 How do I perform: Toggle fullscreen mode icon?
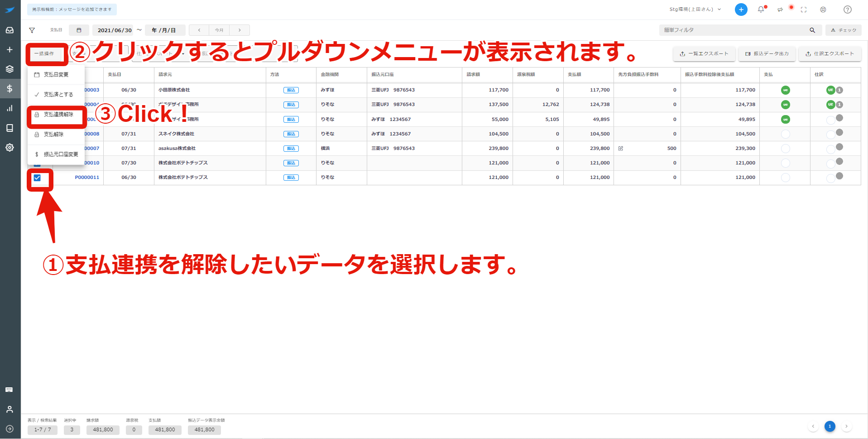pos(804,10)
